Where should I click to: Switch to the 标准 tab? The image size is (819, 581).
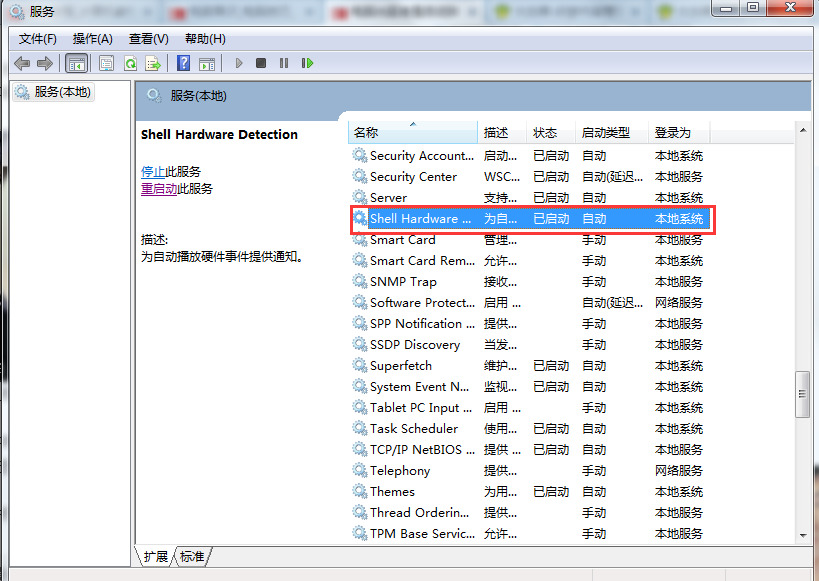coord(192,556)
